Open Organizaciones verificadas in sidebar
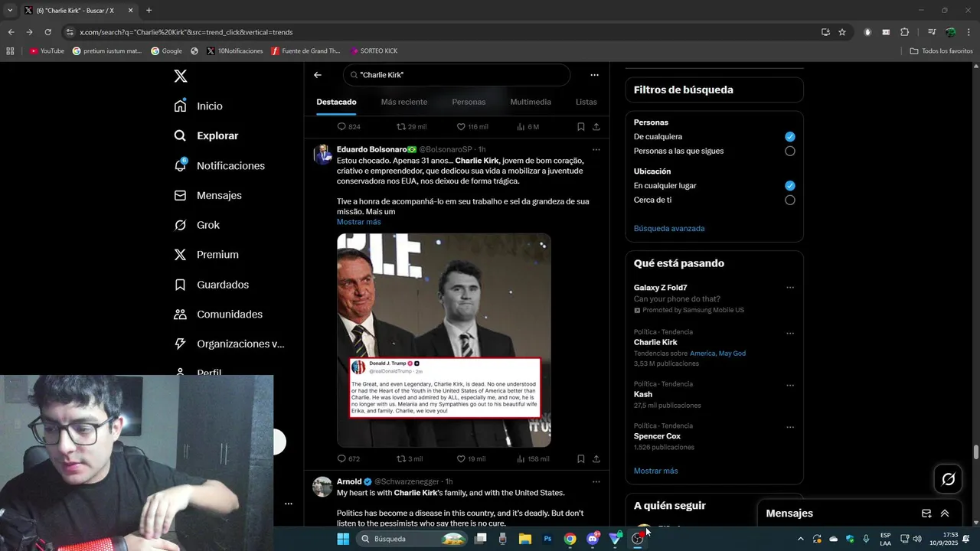The height and width of the screenshot is (551, 980). (229, 344)
